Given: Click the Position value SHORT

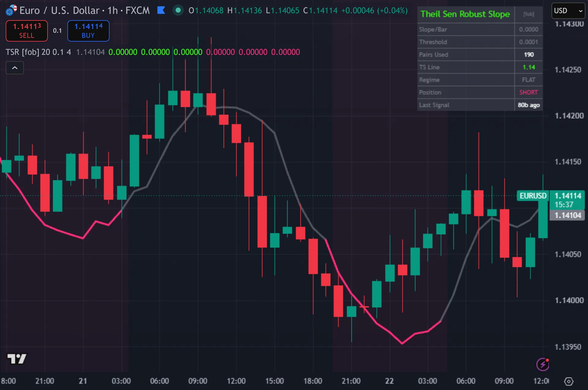Looking at the screenshot, I should click(x=529, y=92).
